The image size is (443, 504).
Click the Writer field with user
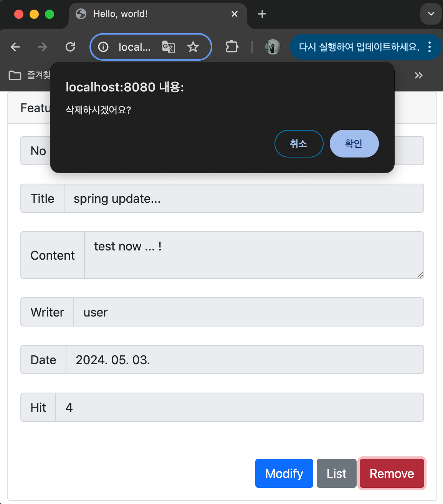click(249, 312)
